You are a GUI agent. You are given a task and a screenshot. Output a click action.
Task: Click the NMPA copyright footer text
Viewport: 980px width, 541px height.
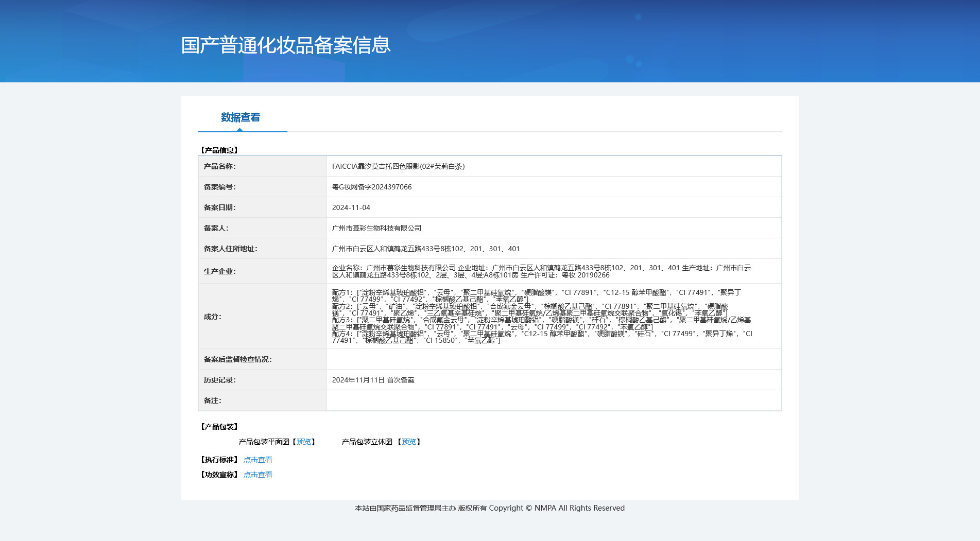click(490, 508)
